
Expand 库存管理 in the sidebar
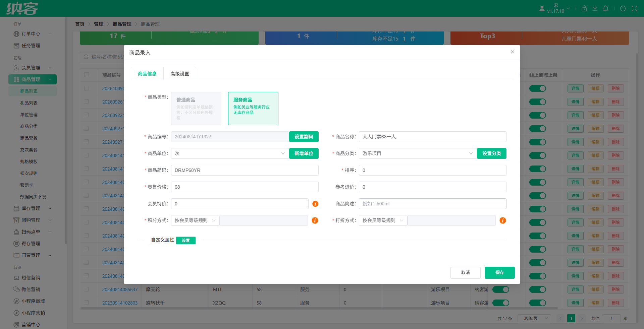pos(32,208)
